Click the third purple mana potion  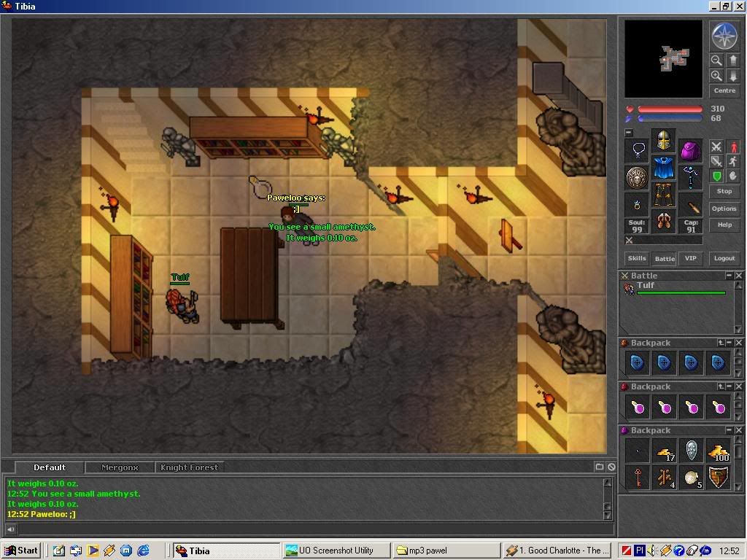[x=691, y=407]
